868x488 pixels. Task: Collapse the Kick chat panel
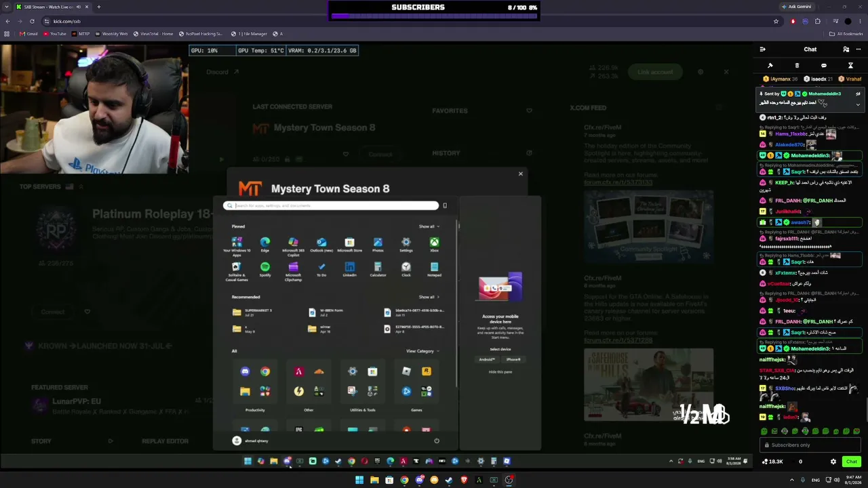[x=763, y=49]
